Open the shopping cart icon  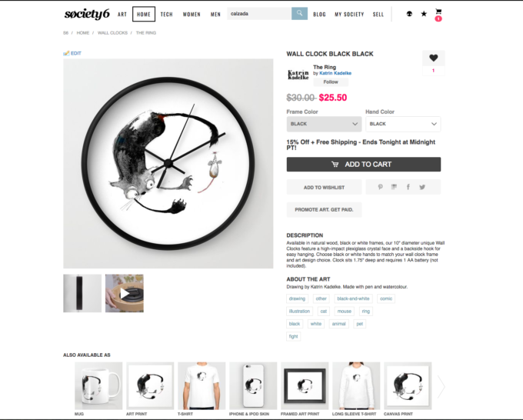[x=438, y=12]
